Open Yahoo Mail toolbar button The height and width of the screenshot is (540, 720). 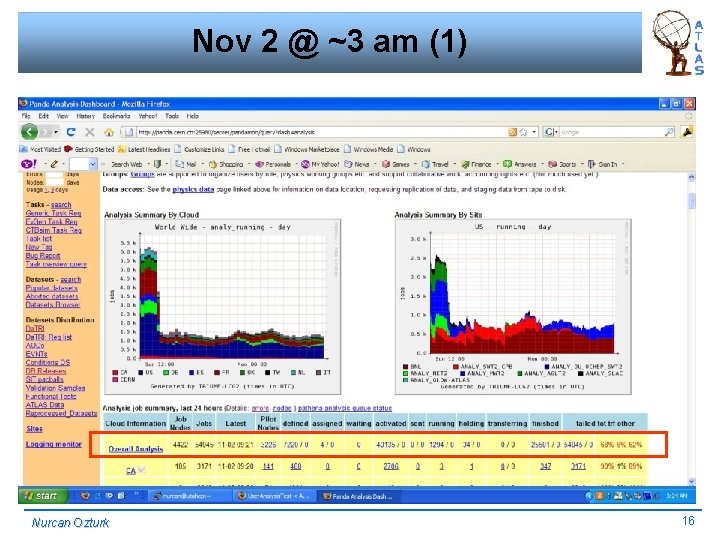tap(186, 164)
